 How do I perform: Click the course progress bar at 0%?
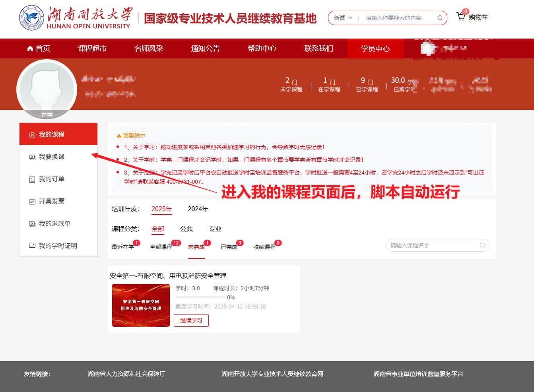200,297
